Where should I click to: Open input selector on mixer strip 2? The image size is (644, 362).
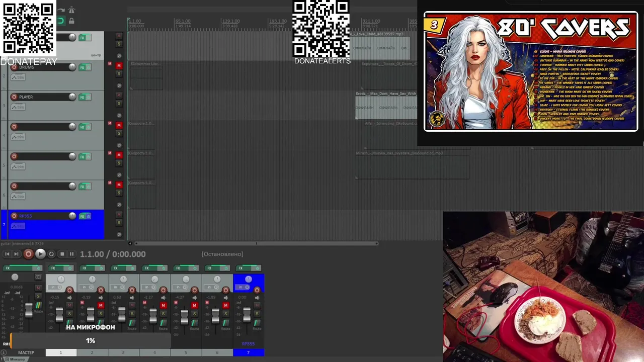click(x=87, y=287)
